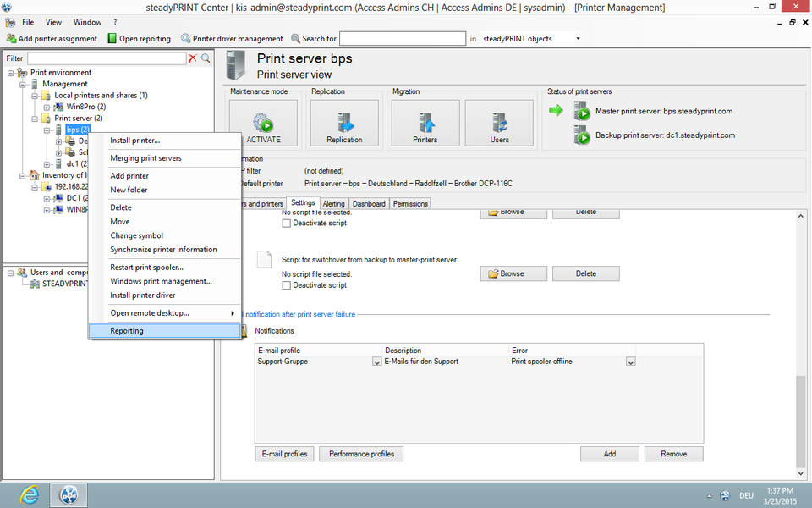Image resolution: width=812 pixels, height=508 pixels.
Task: Collapse the Print environment tree node
Action: (10, 73)
